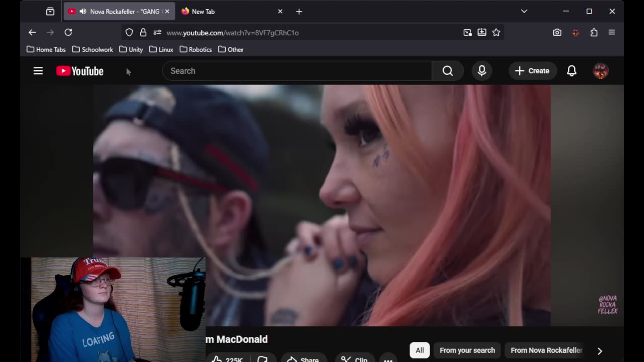Image resolution: width=644 pixels, height=362 pixels.
Task: Select the From your search chip
Action: (467, 350)
